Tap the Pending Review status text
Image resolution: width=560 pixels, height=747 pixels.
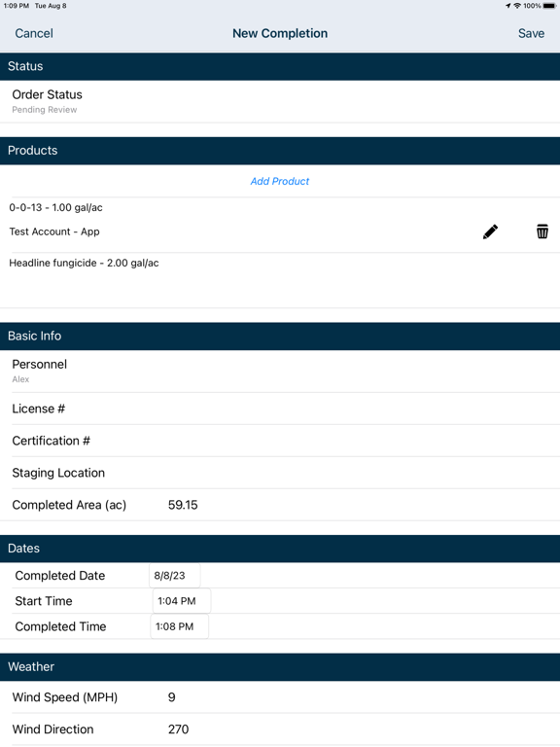click(45, 110)
